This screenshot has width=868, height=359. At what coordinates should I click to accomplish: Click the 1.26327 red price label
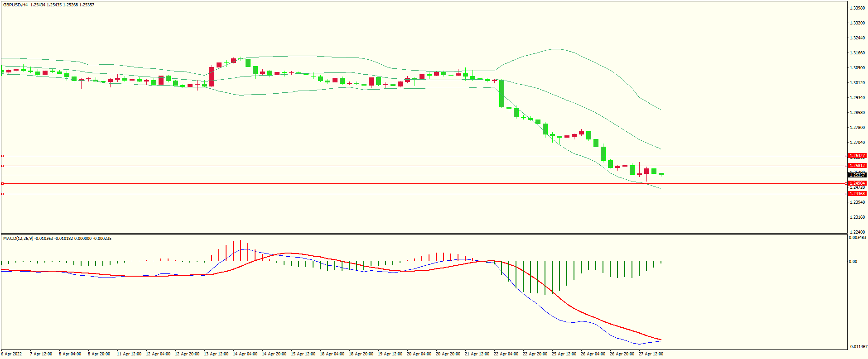click(857, 156)
